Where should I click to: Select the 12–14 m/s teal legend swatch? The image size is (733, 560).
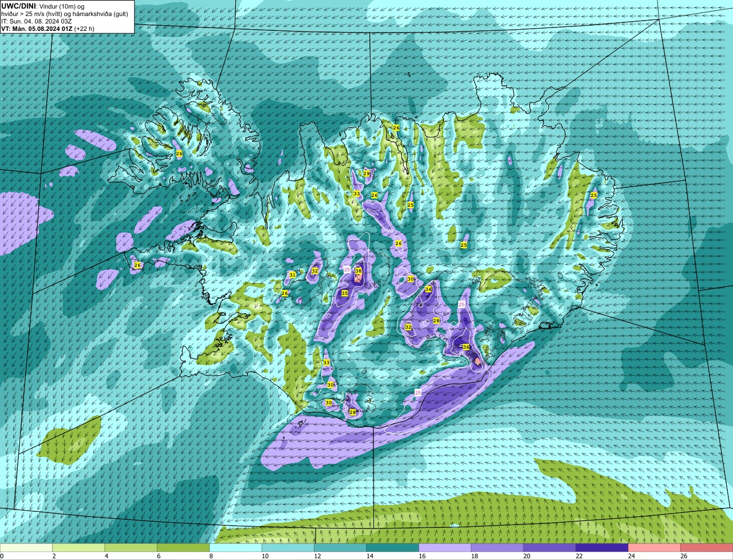coord(341,547)
